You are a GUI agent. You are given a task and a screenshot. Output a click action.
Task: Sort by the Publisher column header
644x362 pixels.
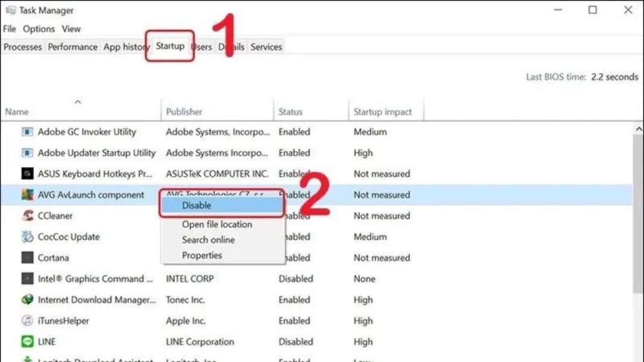(x=217, y=111)
